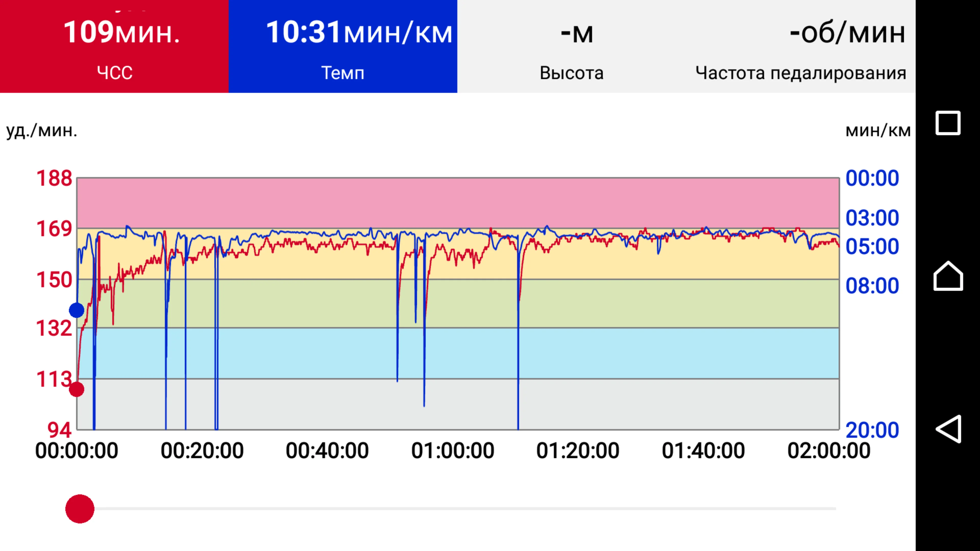
Task: Tap the light blue heart rate zone band
Action: [647, 353]
